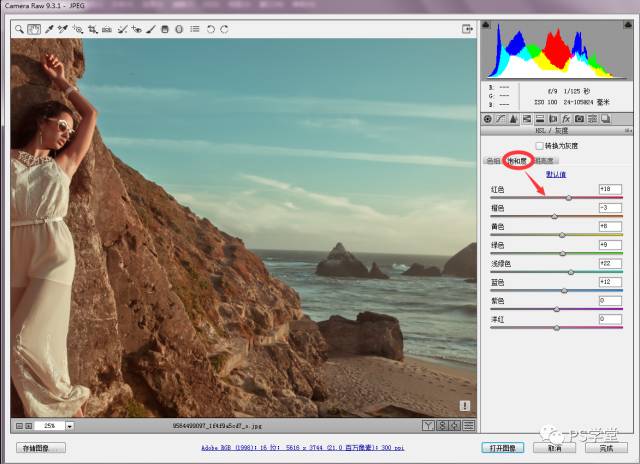This screenshot has width=640, height=464.
Task: Switch to the 明亮度 tab
Action: (544, 160)
